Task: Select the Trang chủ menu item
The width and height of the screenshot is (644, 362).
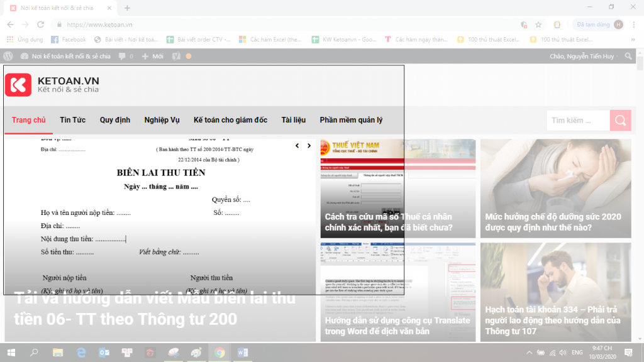Action: (x=29, y=120)
